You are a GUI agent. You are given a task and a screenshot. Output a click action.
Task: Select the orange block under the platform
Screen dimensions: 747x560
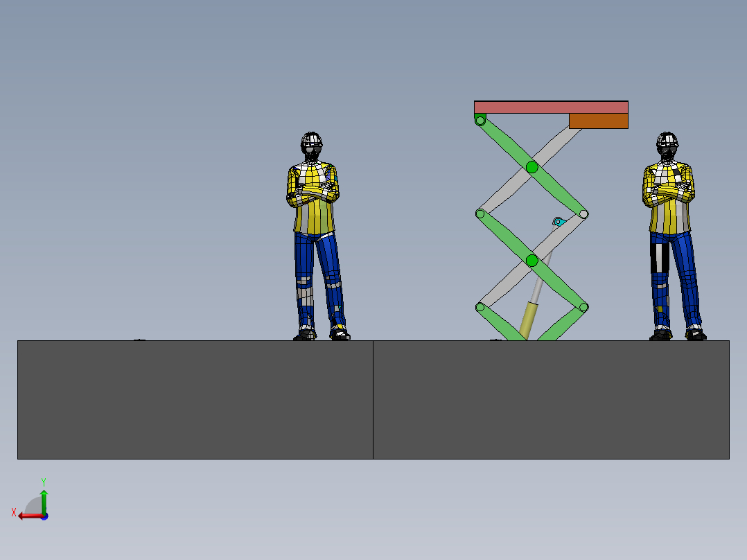tap(599, 121)
